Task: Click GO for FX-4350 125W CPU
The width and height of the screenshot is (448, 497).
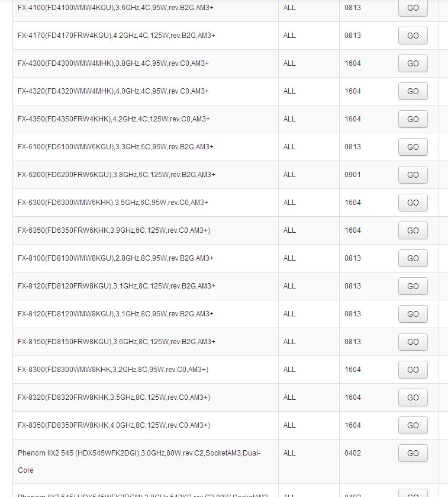Action: [x=413, y=119]
